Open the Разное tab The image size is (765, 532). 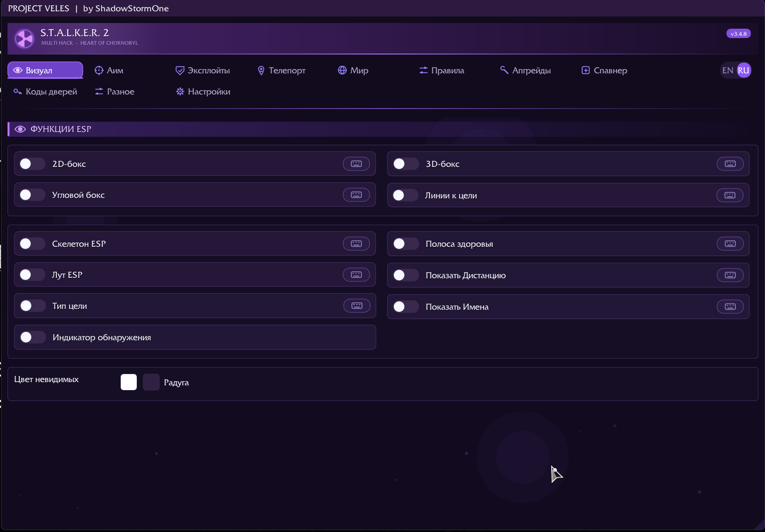[115, 91]
